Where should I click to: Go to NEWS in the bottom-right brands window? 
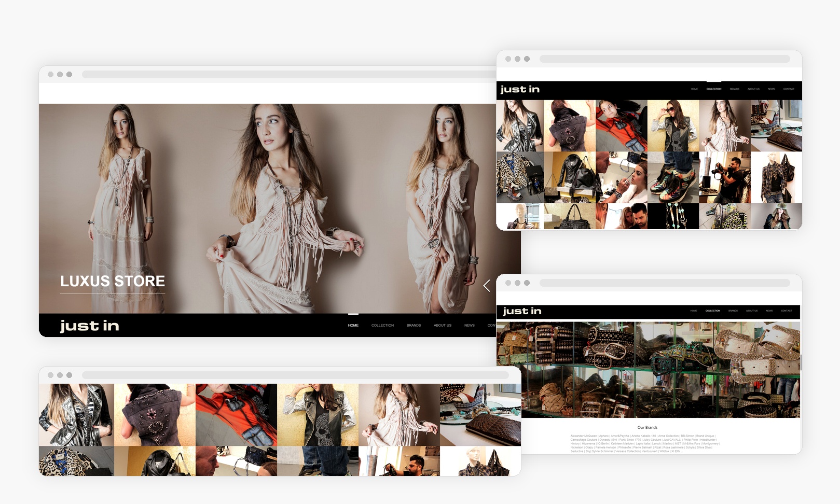[769, 311]
